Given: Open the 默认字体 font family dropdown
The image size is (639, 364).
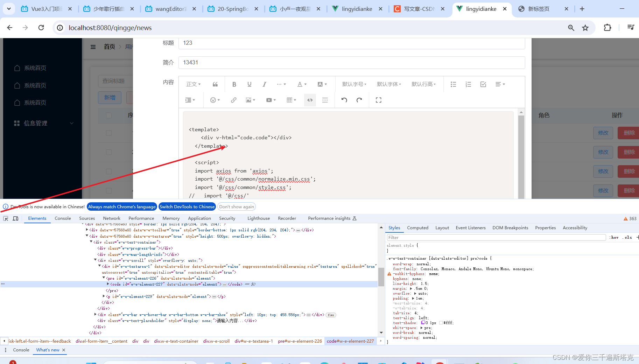Looking at the screenshot, I should (388, 84).
